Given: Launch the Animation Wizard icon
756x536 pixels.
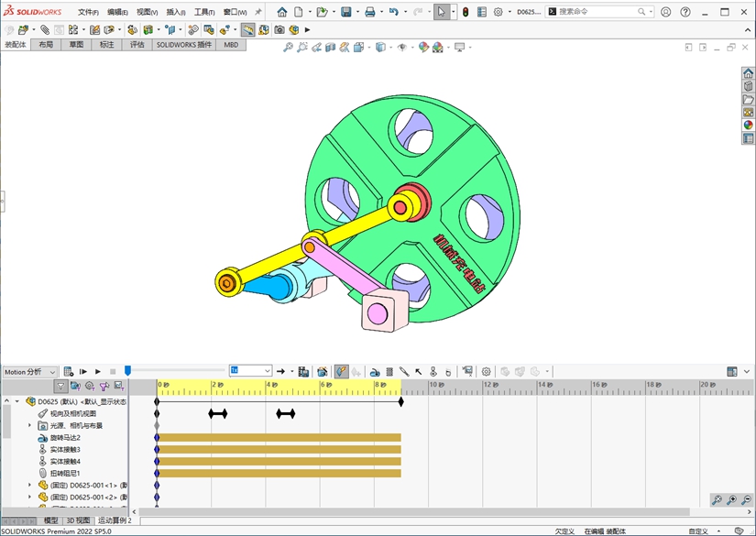Looking at the screenshot, I should 323,372.
